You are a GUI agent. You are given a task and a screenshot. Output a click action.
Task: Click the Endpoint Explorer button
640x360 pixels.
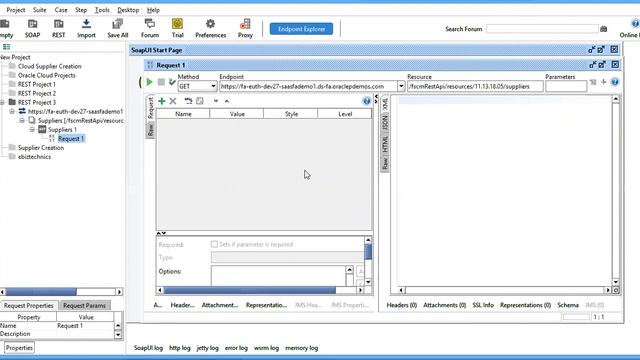click(x=301, y=29)
